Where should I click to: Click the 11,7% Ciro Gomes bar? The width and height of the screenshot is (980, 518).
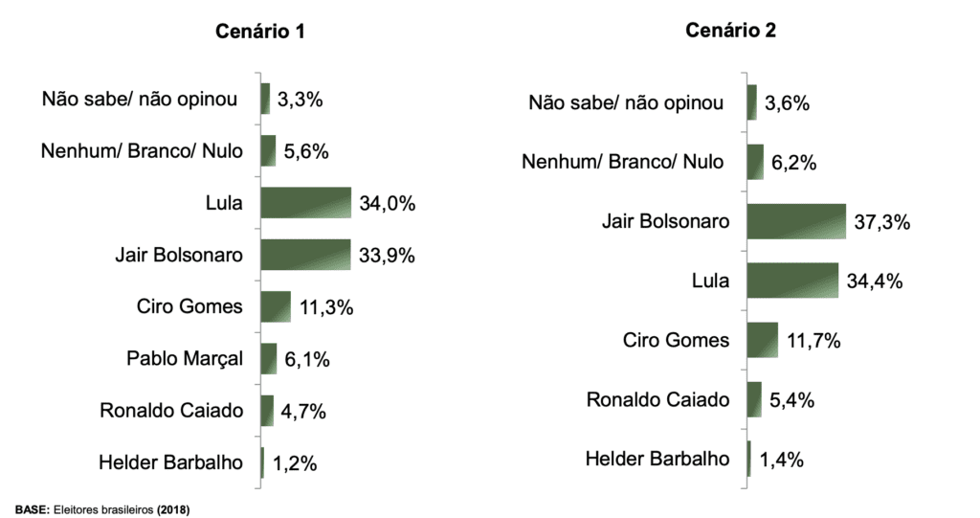tap(763, 340)
